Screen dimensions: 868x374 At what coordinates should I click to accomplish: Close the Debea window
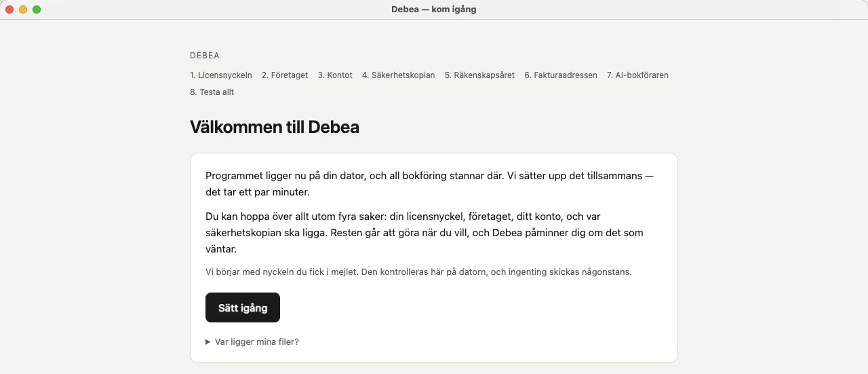pos(9,10)
